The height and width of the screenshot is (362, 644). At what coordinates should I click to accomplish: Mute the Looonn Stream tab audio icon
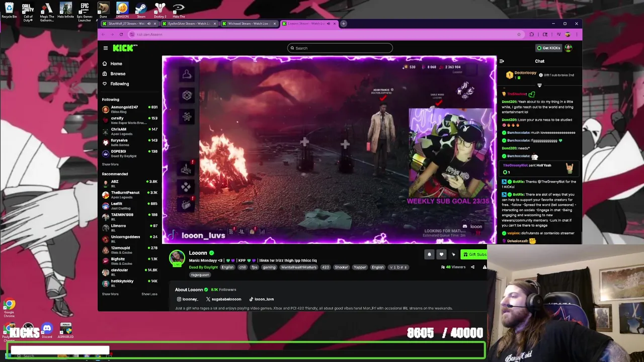(x=329, y=24)
